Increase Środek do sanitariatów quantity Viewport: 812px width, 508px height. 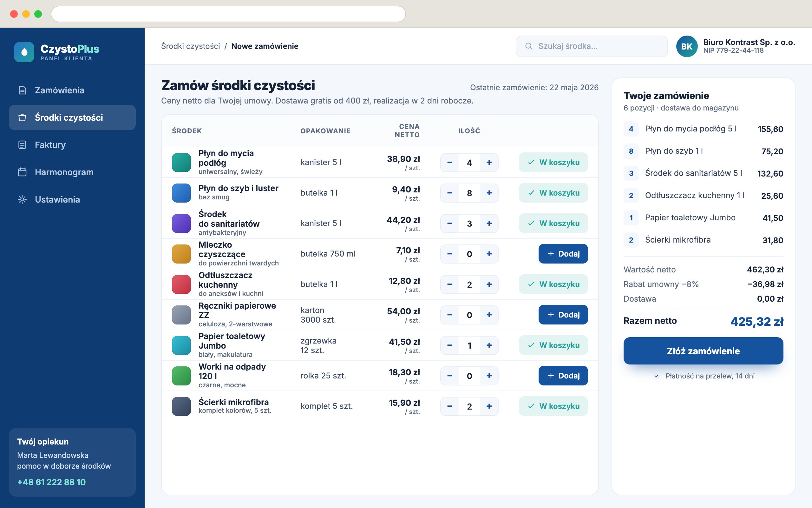tap(489, 224)
